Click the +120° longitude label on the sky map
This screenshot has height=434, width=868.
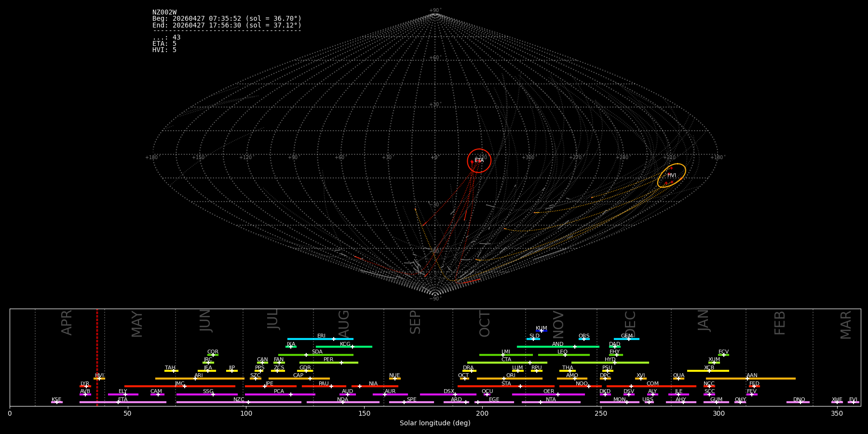[246, 158]
